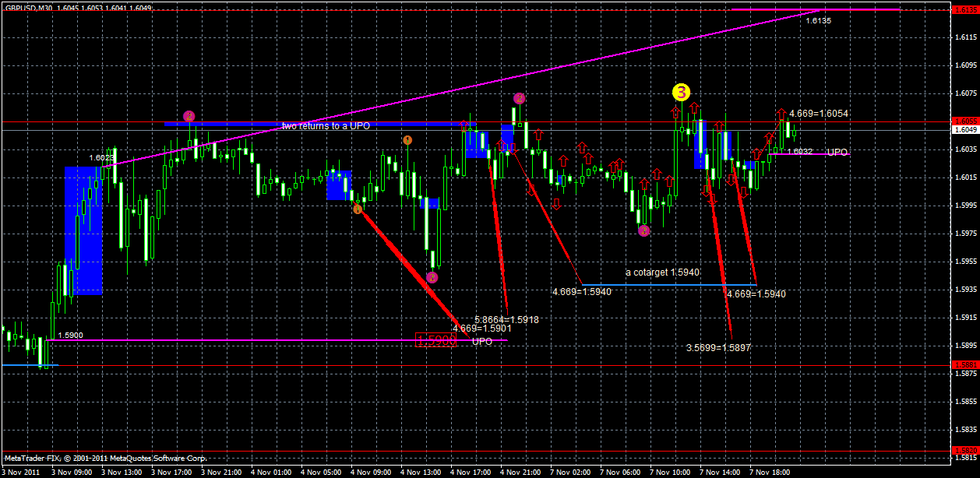Toggle the magenta 1.5900 horizontal line
The image size is (980, 478).
tap(234, 339)
